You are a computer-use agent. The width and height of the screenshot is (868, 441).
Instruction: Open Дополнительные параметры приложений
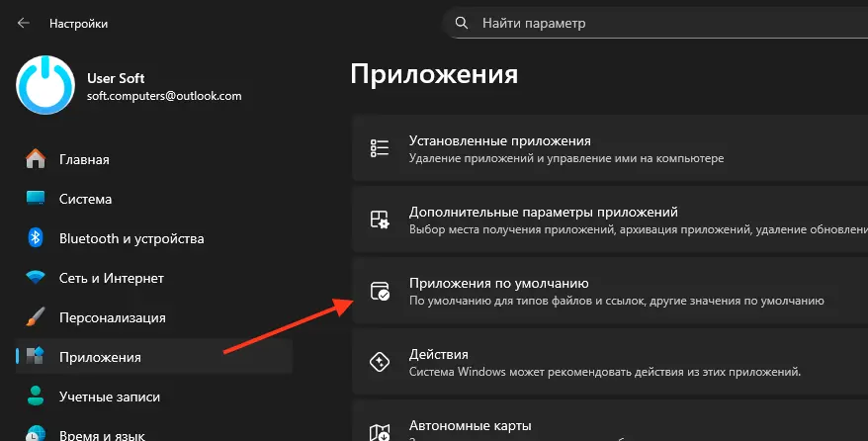pos(610,220)
